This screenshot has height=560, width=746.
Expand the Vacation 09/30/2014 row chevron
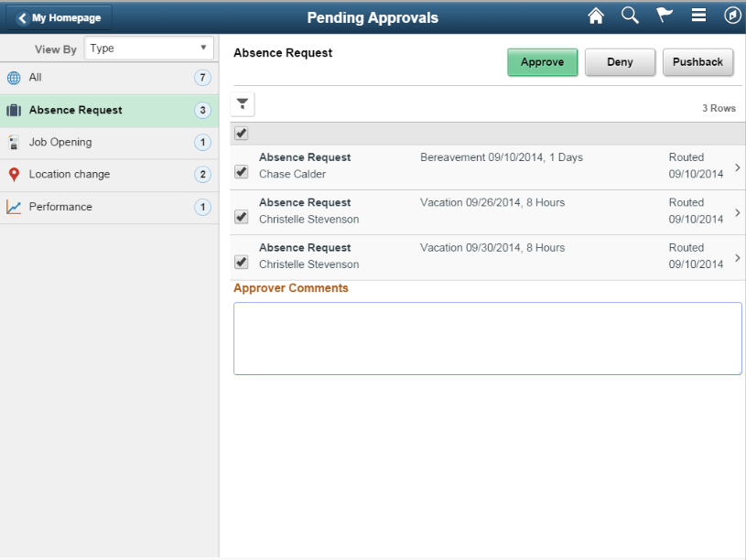737,257
